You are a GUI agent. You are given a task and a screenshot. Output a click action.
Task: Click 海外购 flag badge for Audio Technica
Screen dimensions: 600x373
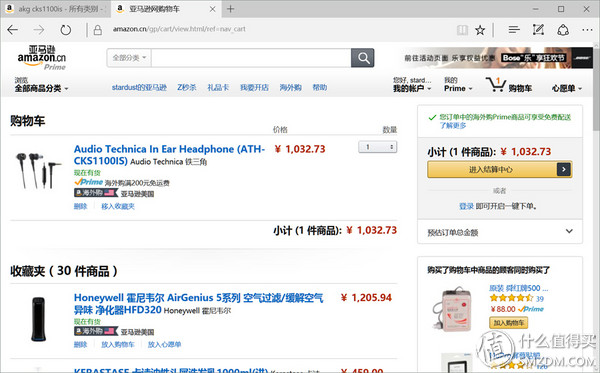click(x=96, y=193)
